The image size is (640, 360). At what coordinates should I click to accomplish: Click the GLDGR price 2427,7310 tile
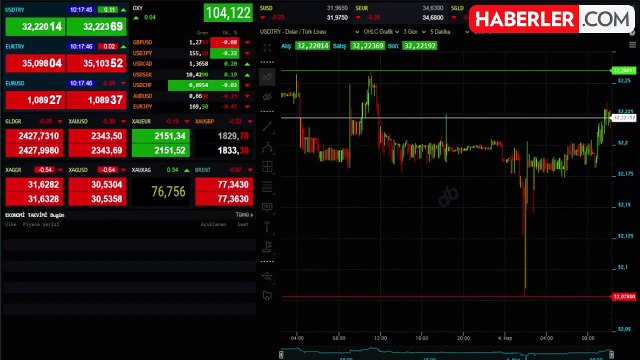click(x=34, y=136)
